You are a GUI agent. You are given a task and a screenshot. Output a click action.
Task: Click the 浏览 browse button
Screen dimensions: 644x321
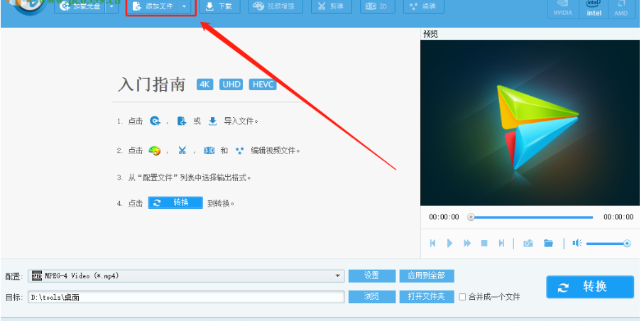[372, 297]
